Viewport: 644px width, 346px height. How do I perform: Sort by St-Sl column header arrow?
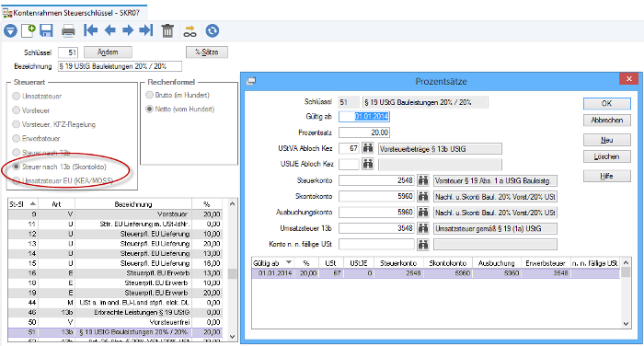(33, 203)
